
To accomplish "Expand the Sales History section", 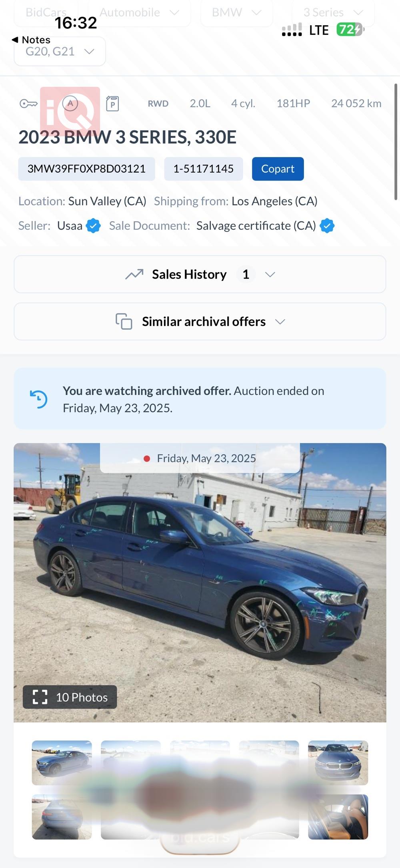I will [x=200, y=275].
